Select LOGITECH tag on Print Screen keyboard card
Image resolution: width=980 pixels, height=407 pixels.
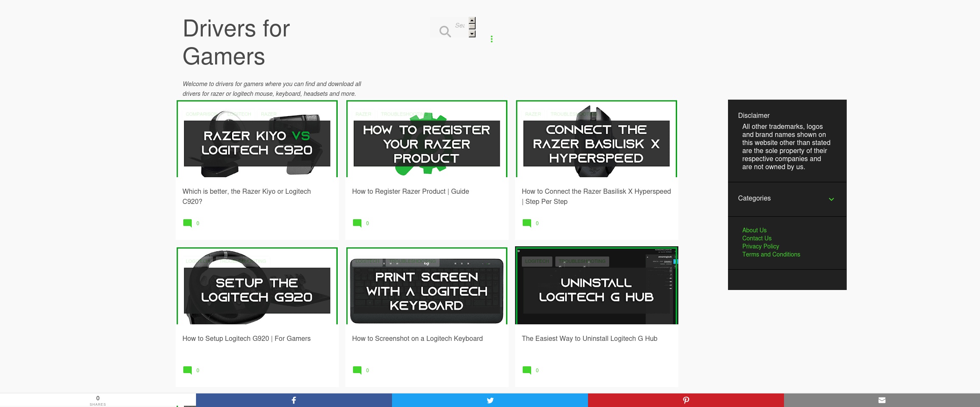tap(367, 261)
